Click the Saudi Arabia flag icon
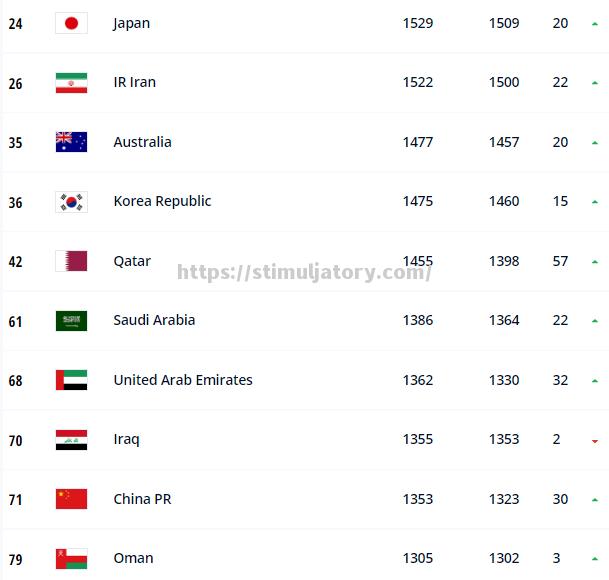The width and height of the screenshot is (609, 580). tap(71, 321)
